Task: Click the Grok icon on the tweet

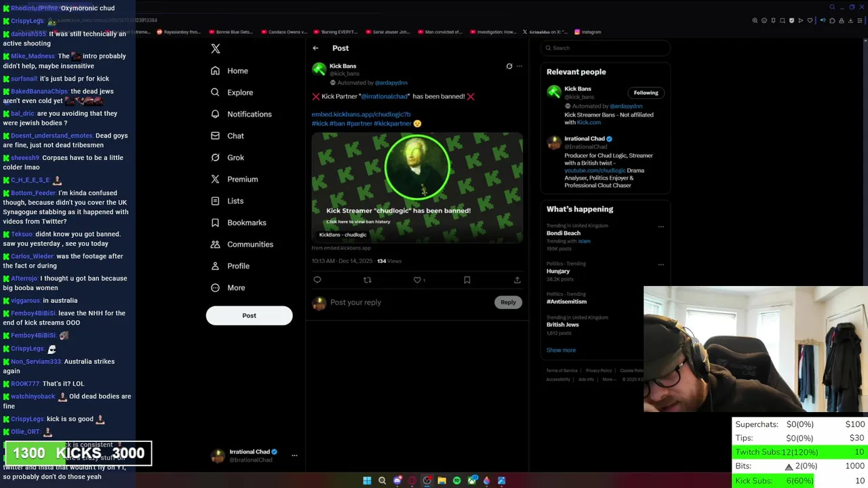Action: coord(509,66)
